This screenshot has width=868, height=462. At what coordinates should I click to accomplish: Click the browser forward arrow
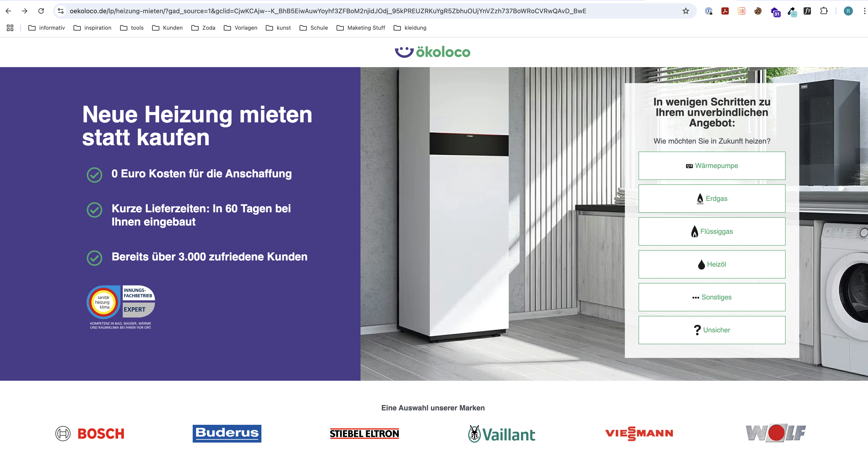pos(25,11)
